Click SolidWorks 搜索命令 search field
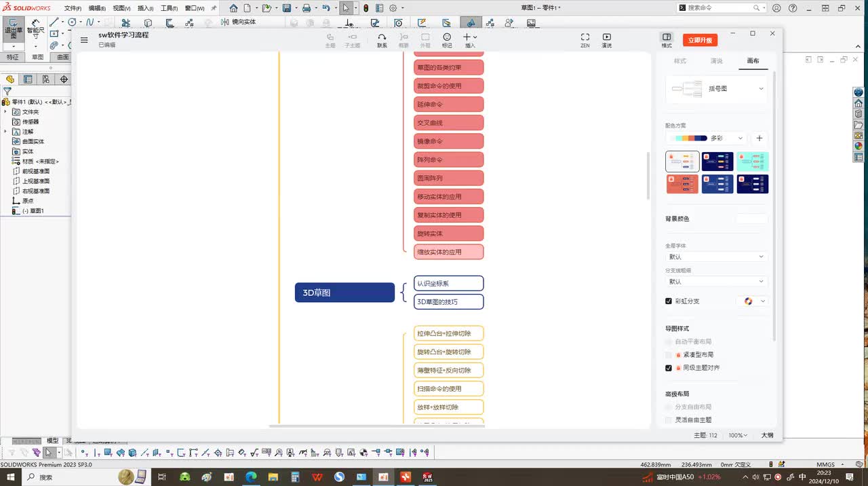The height and width of the screenshot is (486, 868). coord(721,8)
